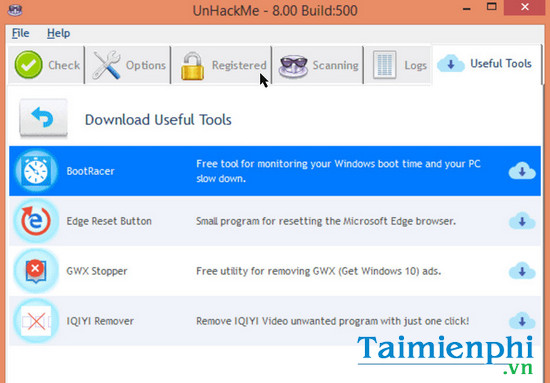Open the Registered tab label
550x383 pixels.
point(239,66)
